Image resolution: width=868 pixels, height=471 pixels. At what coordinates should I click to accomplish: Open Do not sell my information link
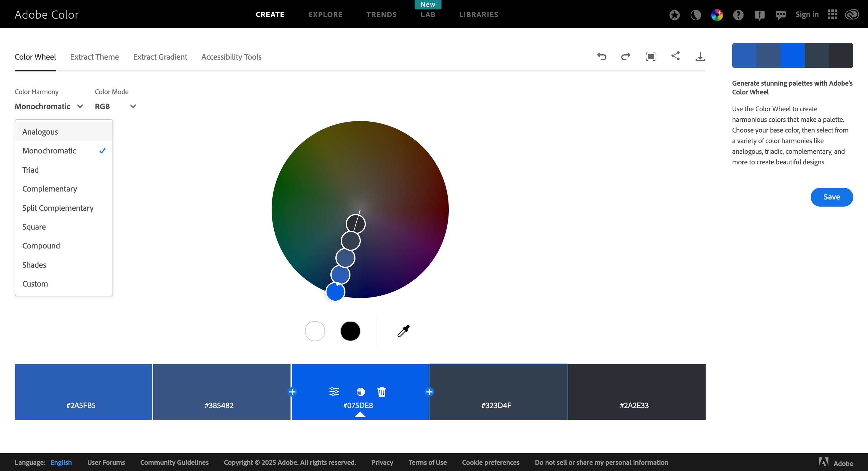click(601, 462)
